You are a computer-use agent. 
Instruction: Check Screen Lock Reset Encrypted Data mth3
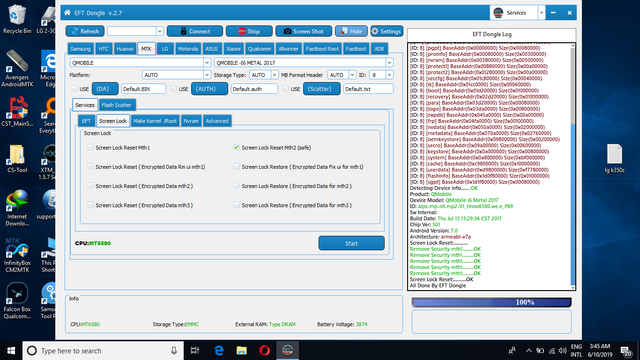90,205
